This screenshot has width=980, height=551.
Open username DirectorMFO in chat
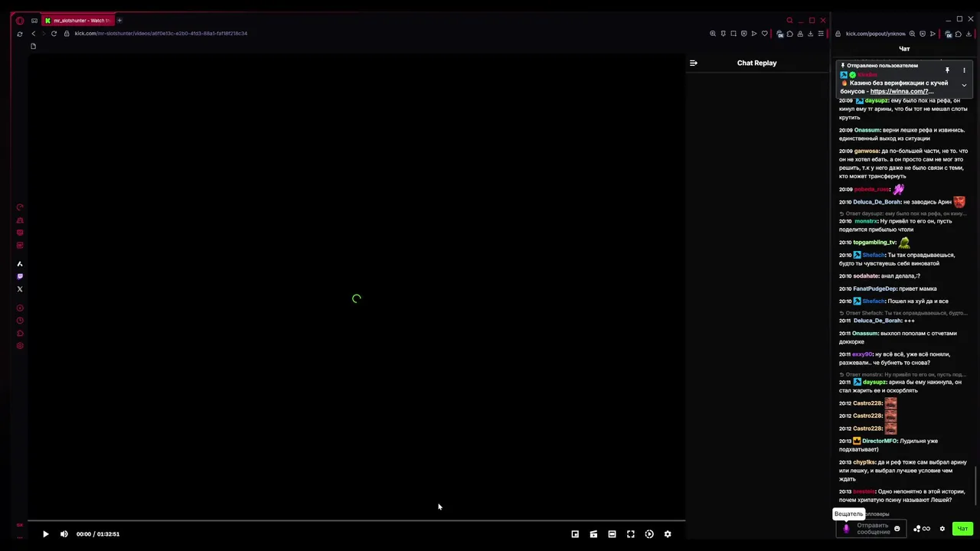point(879,441)
